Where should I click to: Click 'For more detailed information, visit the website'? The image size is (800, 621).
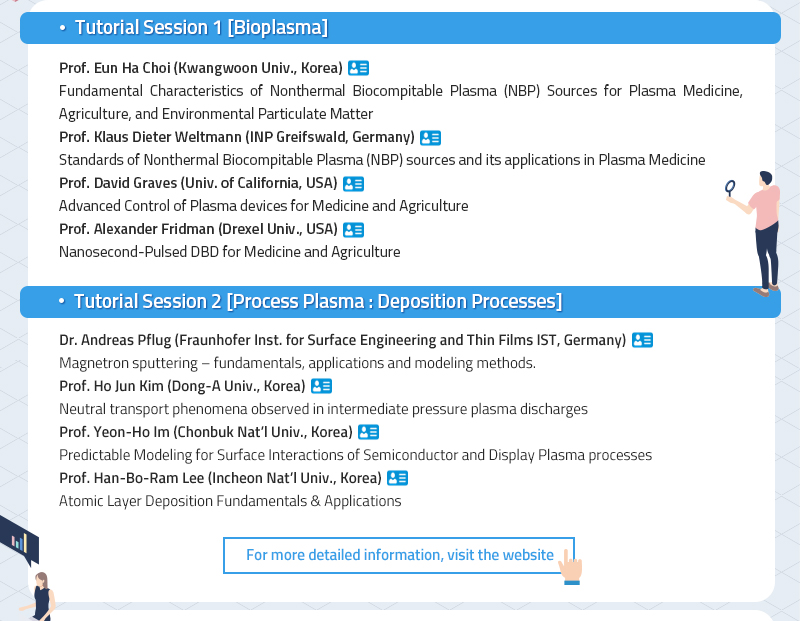[399, 555]
